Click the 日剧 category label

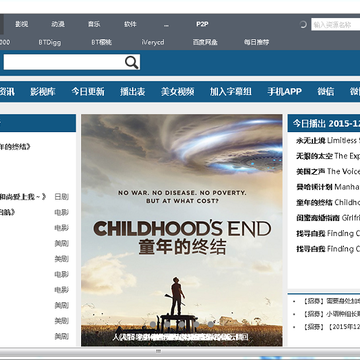[61, 197]
